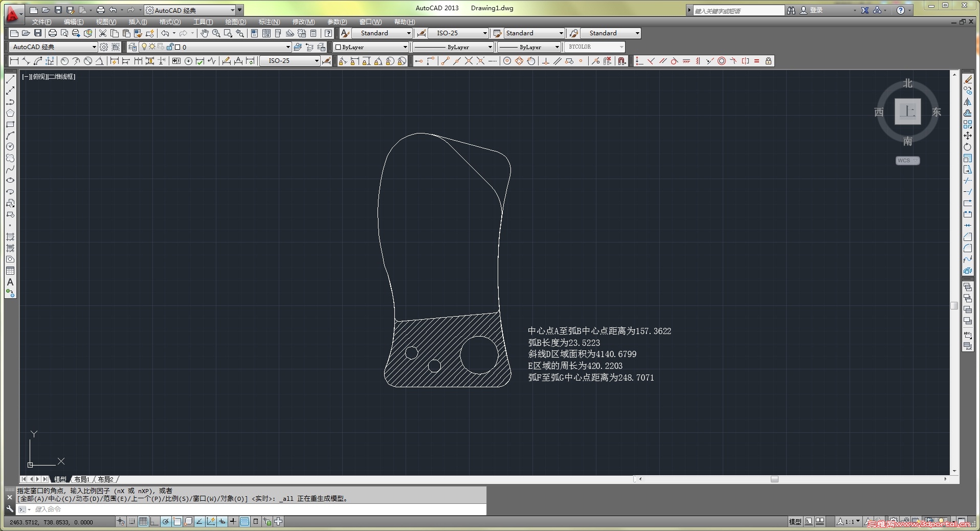
Task: Click the viewport label [-][俯视][二维线框]
Action: (x=49, y=77)
